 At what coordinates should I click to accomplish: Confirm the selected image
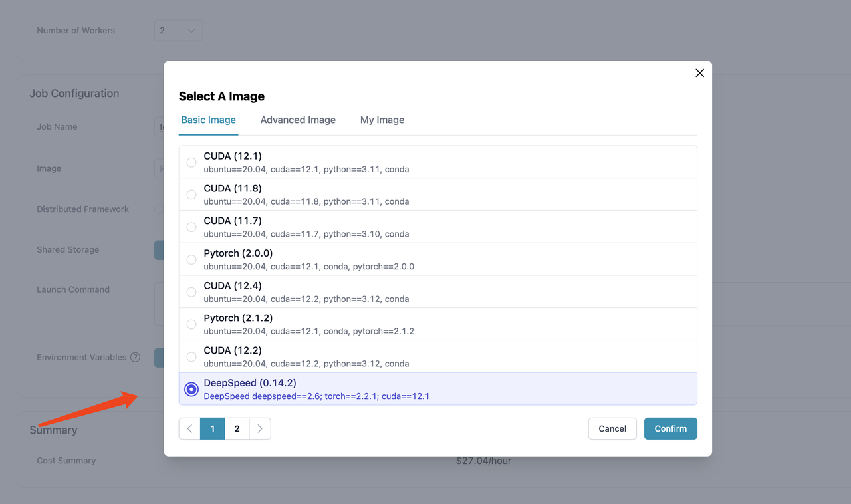pos(671,428)
